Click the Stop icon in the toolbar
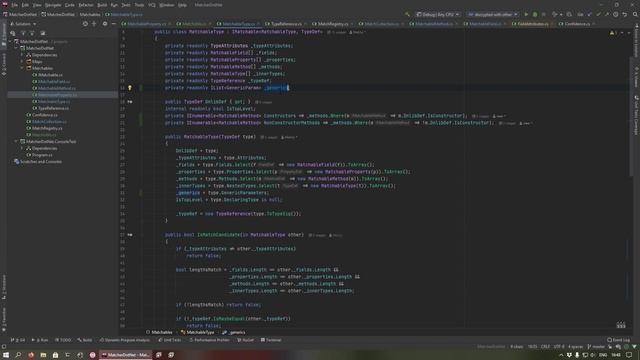Viewport: 640px width, 360px height. (543, 14)
